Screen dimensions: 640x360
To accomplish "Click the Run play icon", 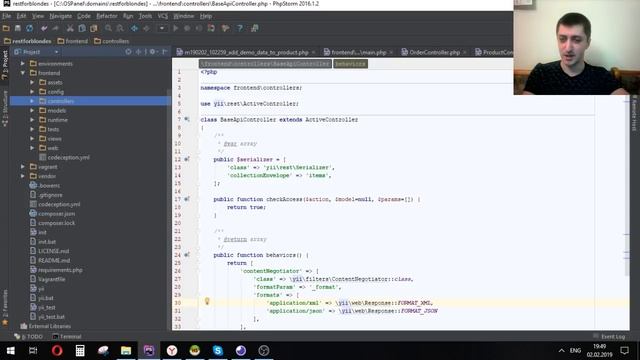I will [176, 28].
